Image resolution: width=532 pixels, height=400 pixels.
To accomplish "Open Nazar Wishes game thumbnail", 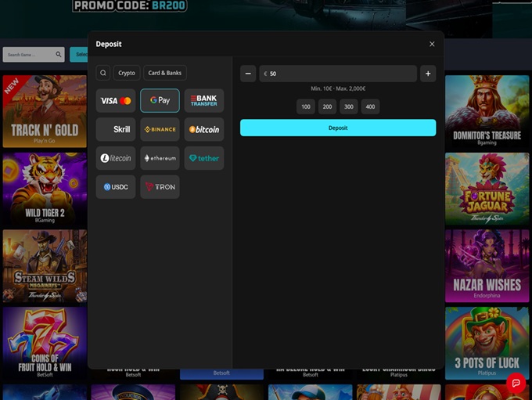I will click(487, 266).
